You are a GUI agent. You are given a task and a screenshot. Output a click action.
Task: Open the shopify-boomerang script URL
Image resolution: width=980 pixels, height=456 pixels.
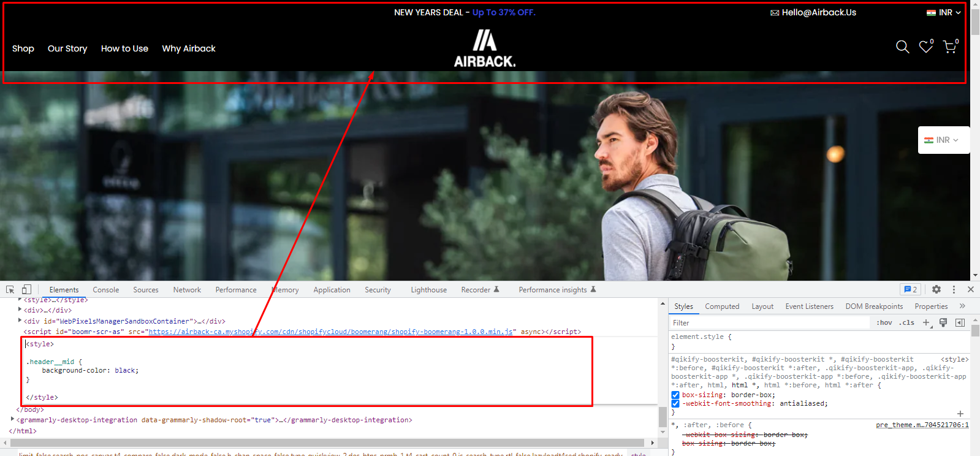click(331, 332)
